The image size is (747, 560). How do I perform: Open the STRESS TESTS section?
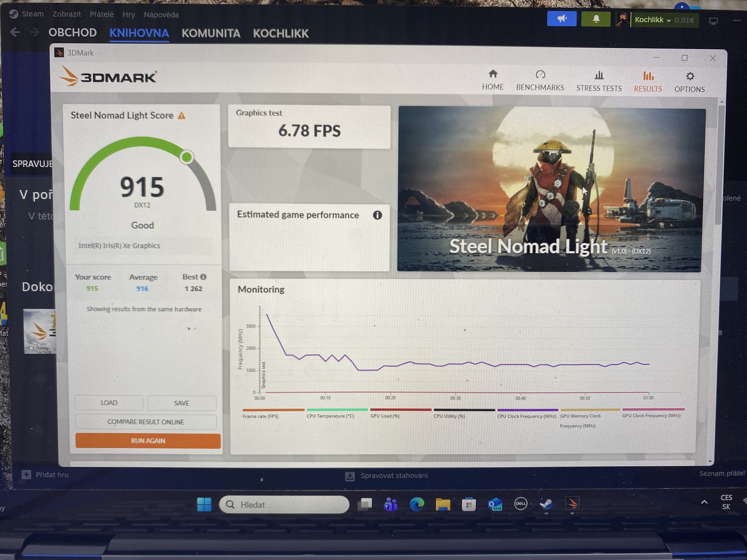(599, 82)
